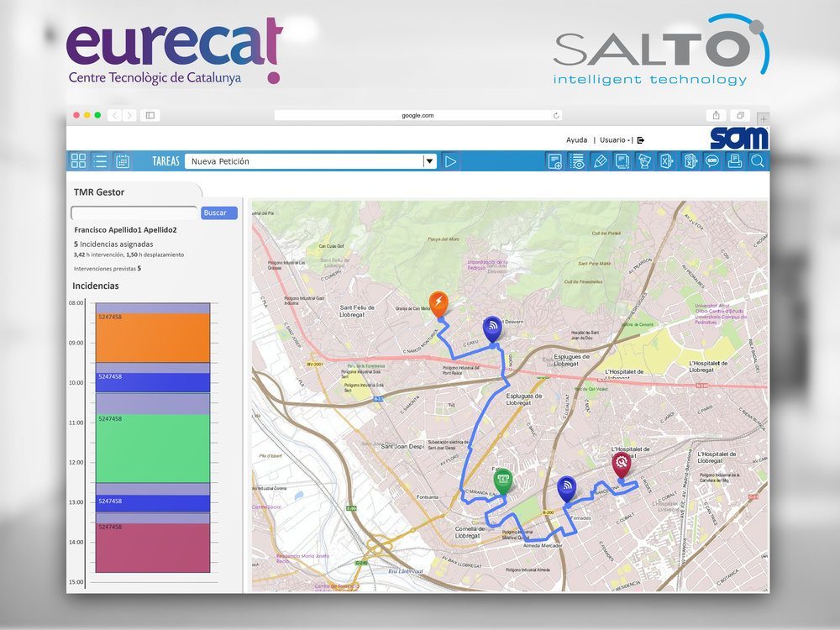The width and height of the screenshot is (840, 630).
Task: Click the orange lightning map marker
Action: pyautogui.click(x=438, y=302)
